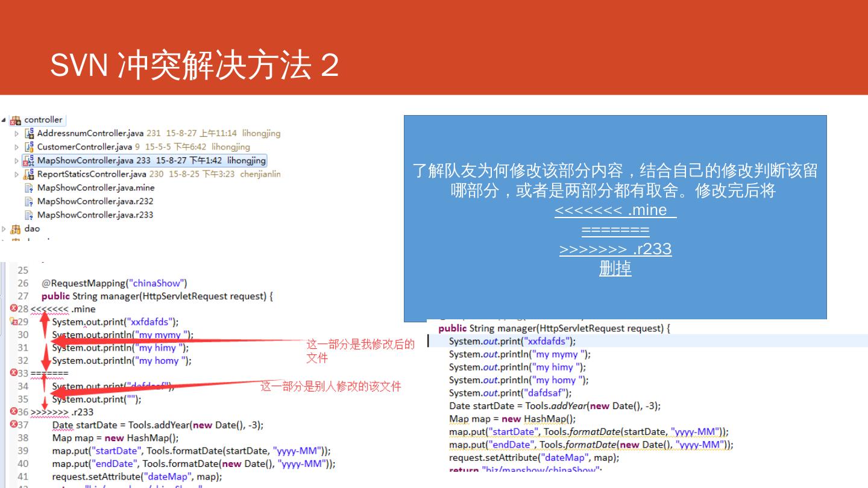
Task: Click the controller package icon
Action: coord(16,120)
